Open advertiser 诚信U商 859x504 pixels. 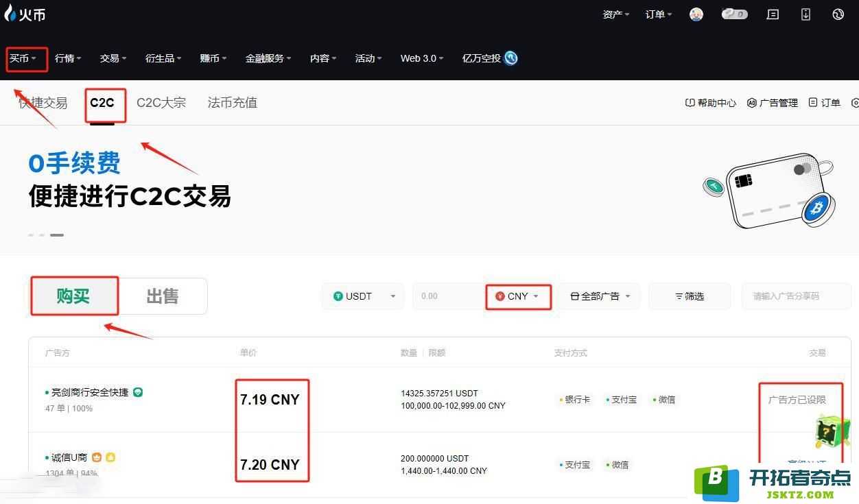pos(69,457)
